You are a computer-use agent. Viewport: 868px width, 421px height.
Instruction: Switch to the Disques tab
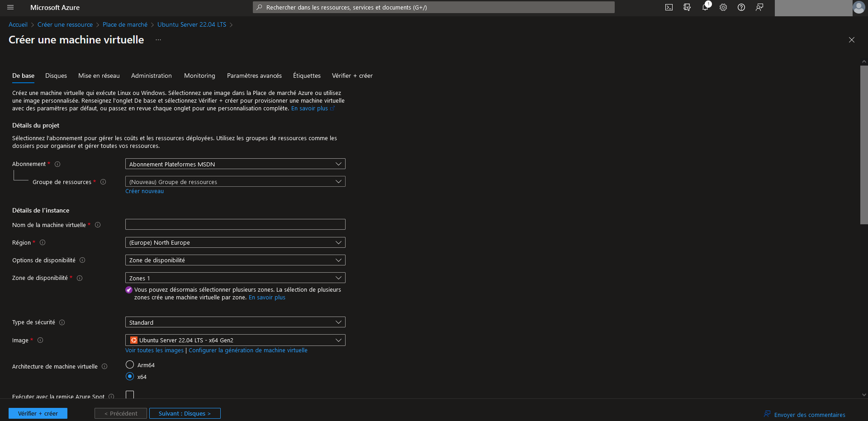pos(56,76)
